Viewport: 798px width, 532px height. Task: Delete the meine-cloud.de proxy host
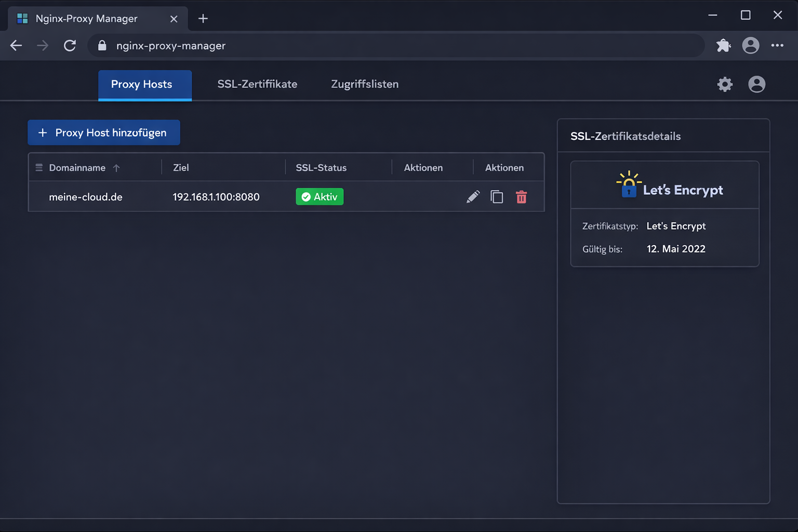(521, 197)
